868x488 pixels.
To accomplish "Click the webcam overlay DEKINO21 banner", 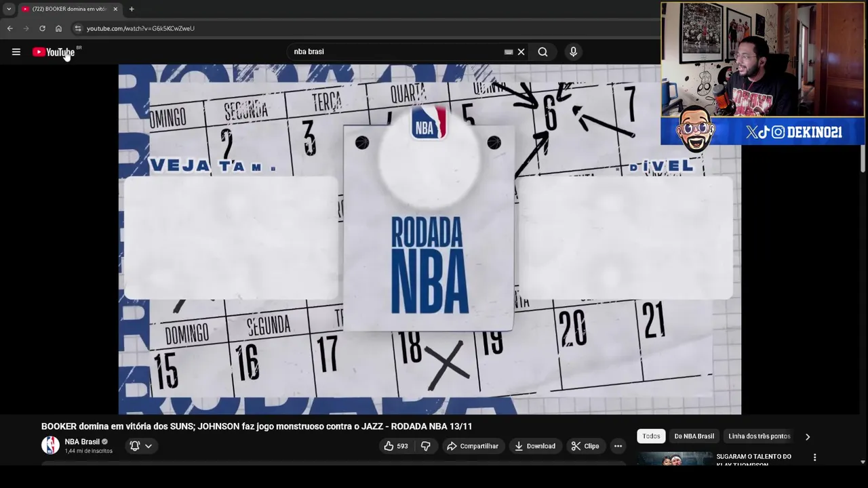I will coord(762,132).
